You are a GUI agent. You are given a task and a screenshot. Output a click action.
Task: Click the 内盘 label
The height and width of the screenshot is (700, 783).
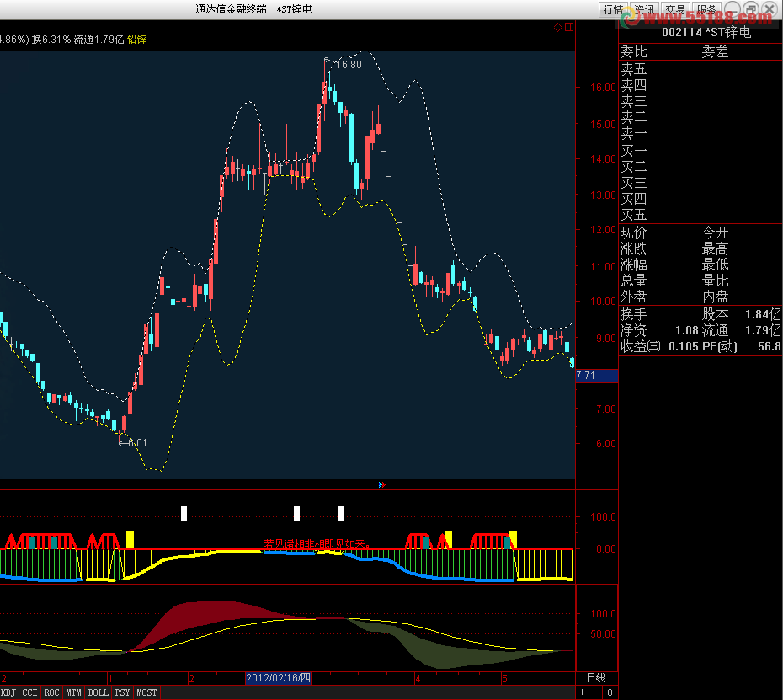click(x=715, y=297)
